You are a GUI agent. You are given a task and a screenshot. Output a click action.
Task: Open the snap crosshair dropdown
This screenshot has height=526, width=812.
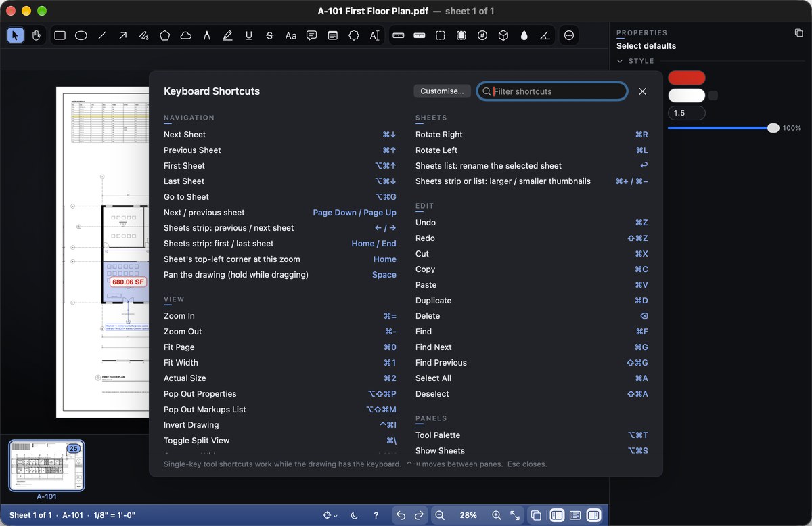(330, 515)
